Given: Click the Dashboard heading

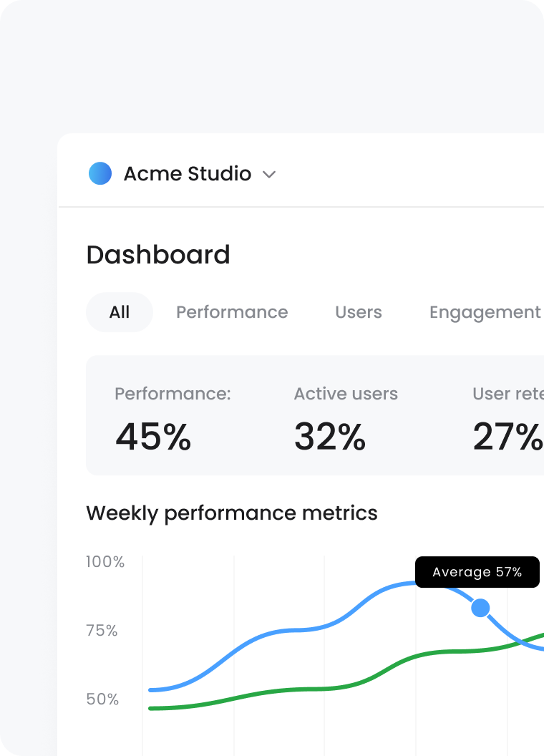Looking at the screenshot, I should pos(157,255).
